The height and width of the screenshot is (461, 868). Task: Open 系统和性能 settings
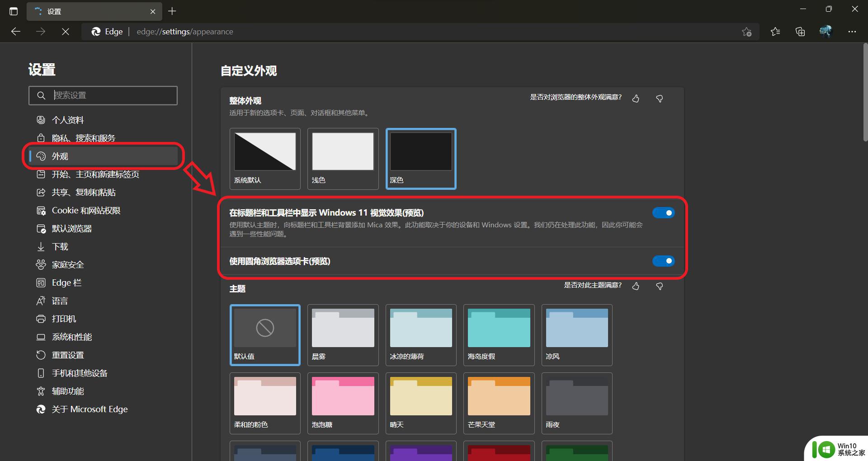click(x=103, y=337)
